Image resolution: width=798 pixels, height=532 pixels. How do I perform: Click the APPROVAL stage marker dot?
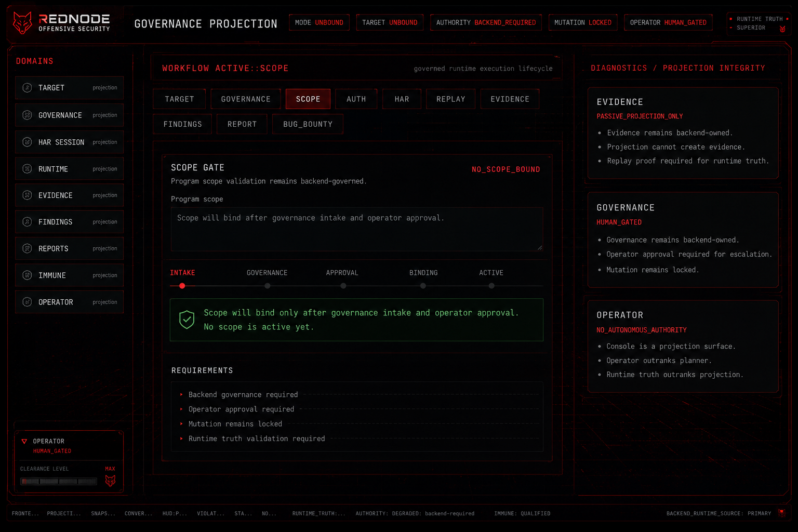(x=343, y=286)
